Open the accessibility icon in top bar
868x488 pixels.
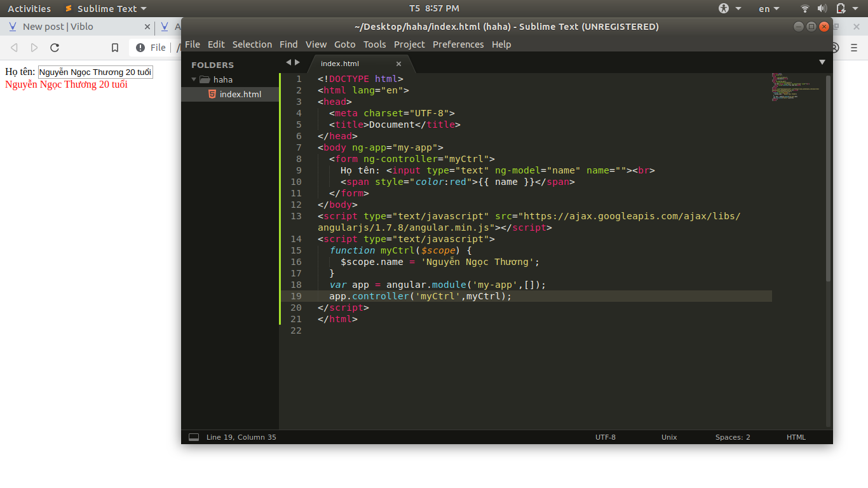[724, 8]
